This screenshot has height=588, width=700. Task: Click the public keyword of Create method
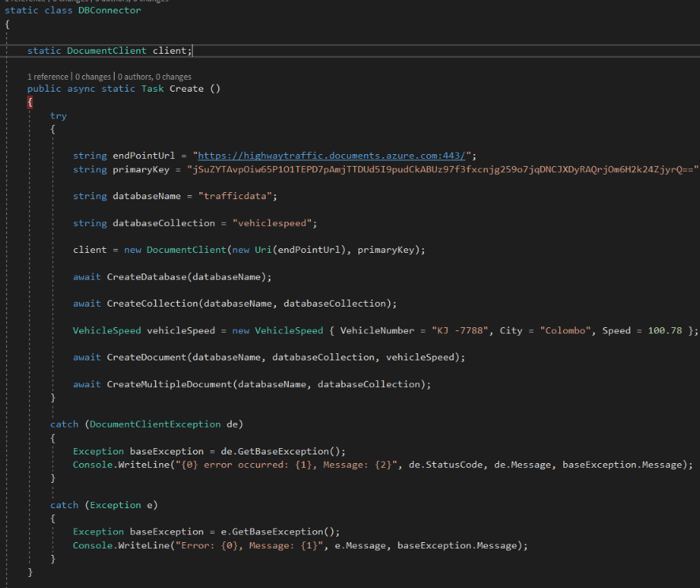[x=44, y=89]
